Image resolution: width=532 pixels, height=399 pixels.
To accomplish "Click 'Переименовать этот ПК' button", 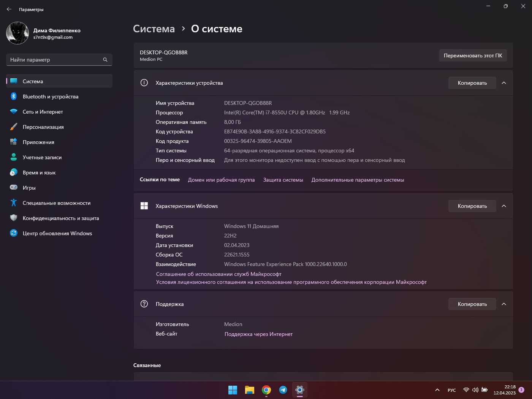I will pyautogui.click(x=473, y=55).
